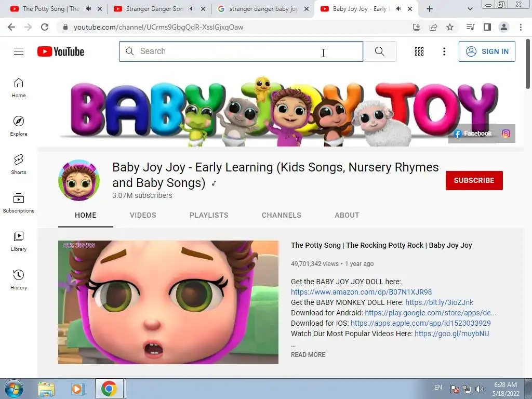Open the goo.gl popular videos link

click(x=452, y=334)
